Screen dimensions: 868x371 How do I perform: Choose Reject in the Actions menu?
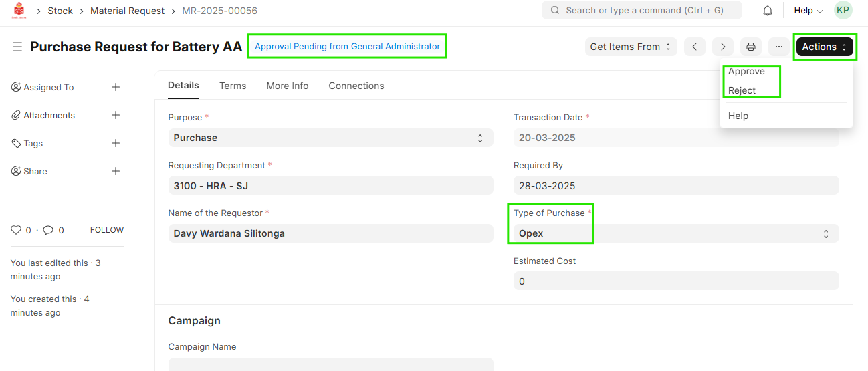point(742,91)
